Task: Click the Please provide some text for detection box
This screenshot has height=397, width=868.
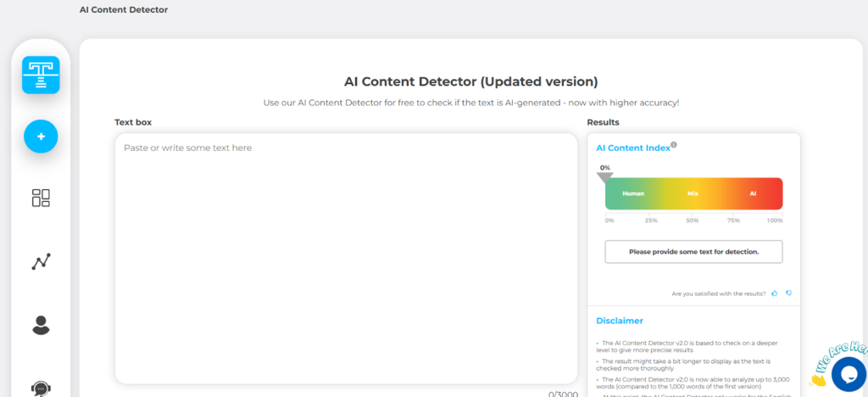Action: [693, 251]
